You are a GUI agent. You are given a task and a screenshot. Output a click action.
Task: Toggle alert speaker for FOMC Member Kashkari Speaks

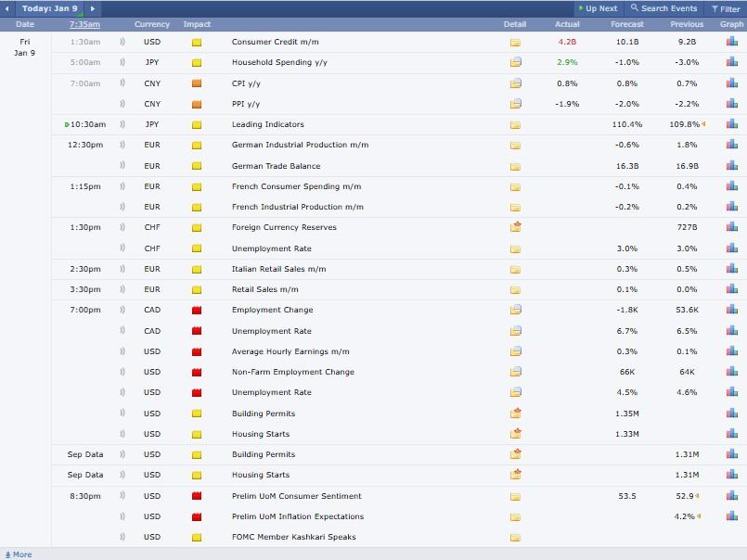pos(122,537)
